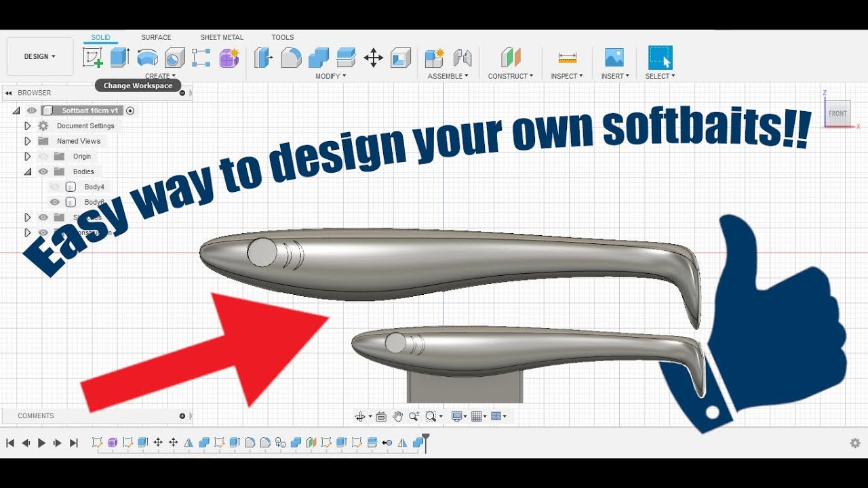The height and width of the screenshot is (488, 868).
Task: Switch to the SOLID tab
Action: pos(100,37)
